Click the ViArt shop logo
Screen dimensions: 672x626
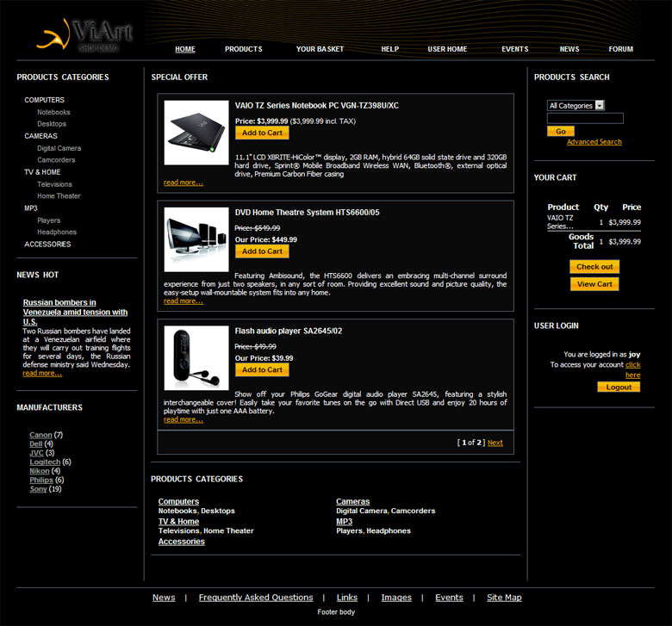point(84,35)
